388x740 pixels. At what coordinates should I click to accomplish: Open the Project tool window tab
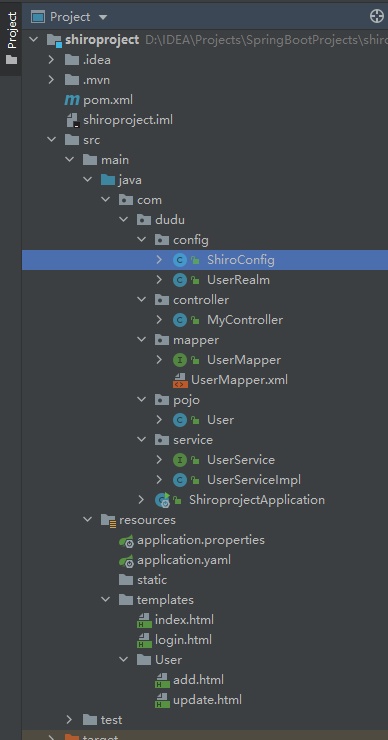[11, 38]
